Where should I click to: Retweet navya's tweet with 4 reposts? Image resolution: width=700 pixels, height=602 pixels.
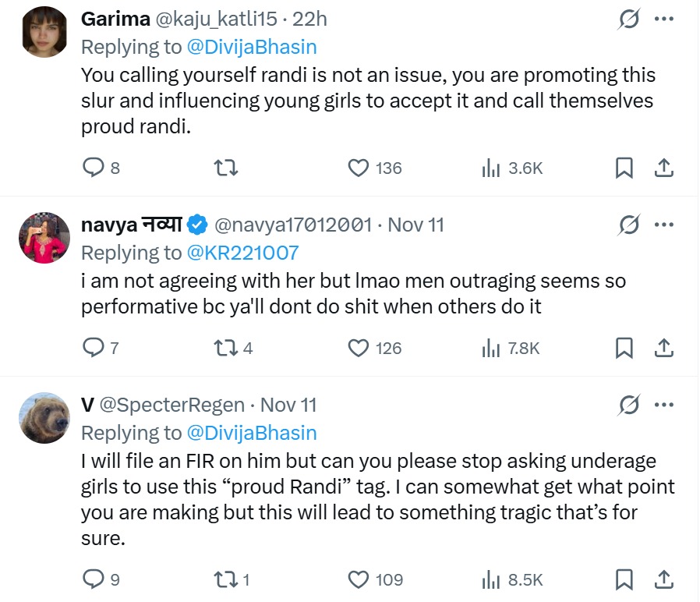225,347
